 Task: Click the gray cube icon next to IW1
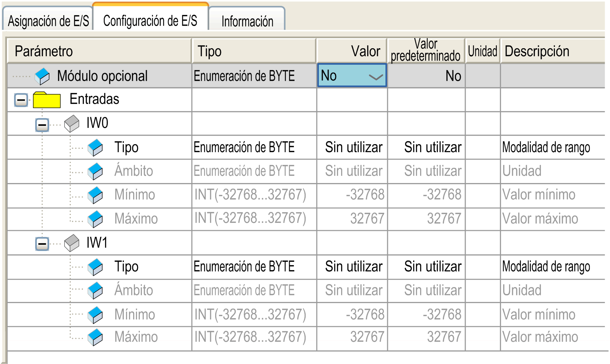72,243
